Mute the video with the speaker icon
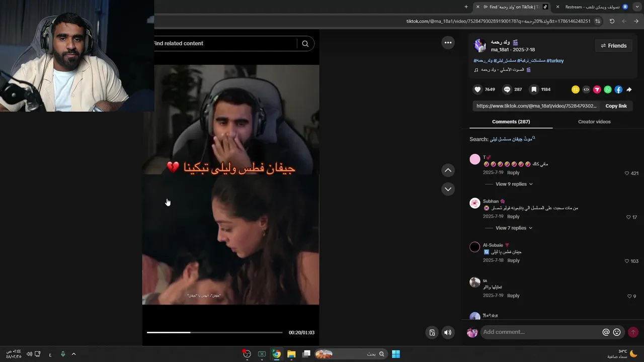 (448, 332)
